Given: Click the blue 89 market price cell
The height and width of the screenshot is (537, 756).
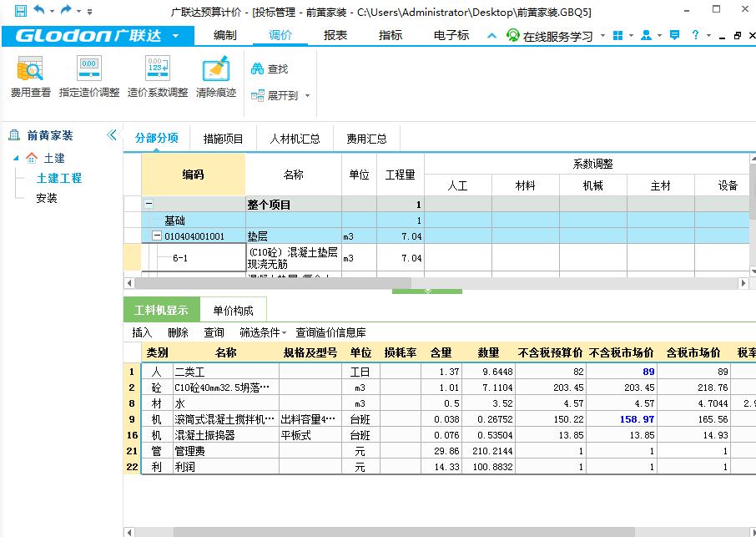Looking at the screenshot, I should tap(622, 372).
